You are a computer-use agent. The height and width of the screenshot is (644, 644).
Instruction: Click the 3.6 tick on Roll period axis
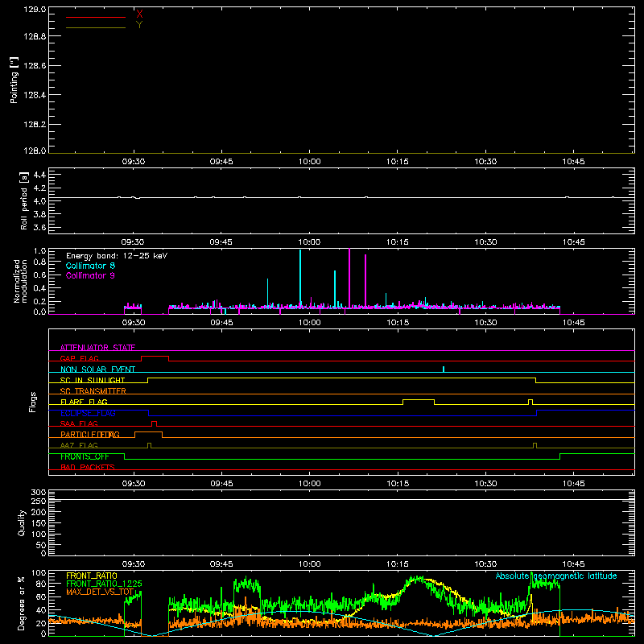pos(39,227)
